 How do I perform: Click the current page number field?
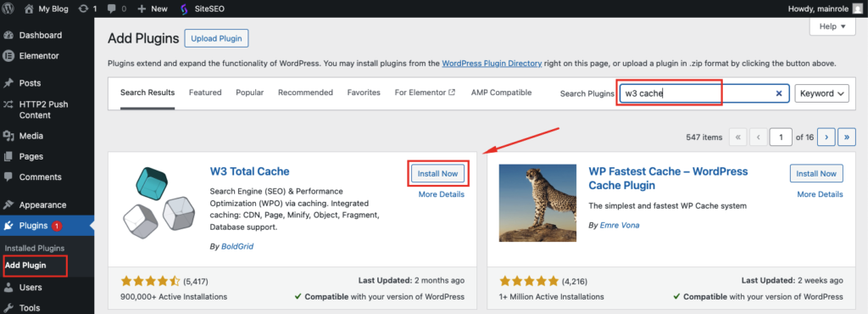tap(781, 137)
